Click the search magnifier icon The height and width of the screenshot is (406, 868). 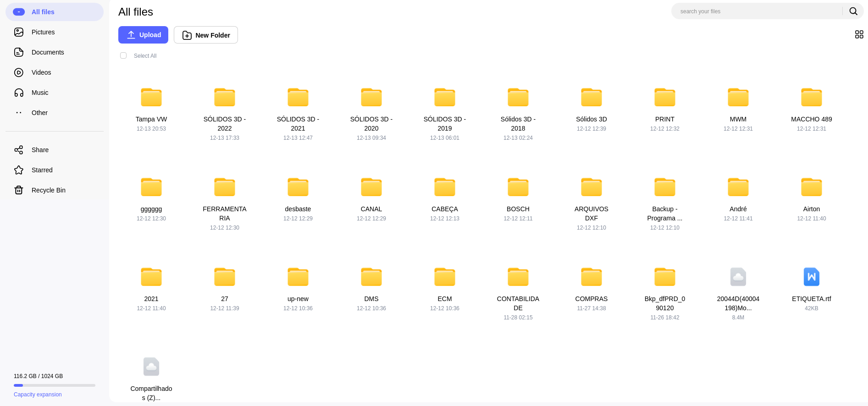[853, 11]
